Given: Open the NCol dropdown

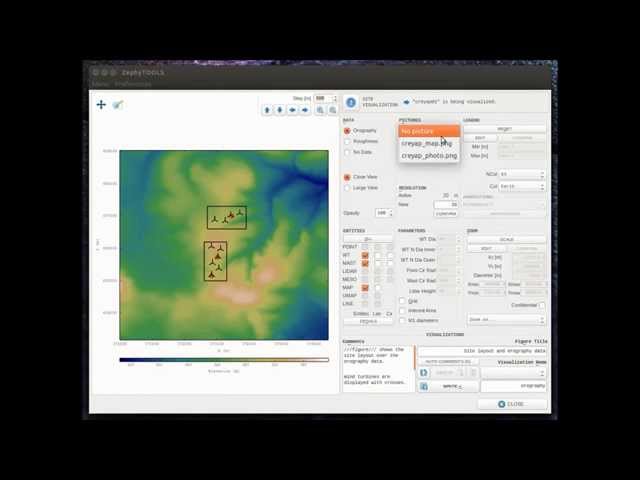Looking at the screenshot, I should (x=522, y=174).
